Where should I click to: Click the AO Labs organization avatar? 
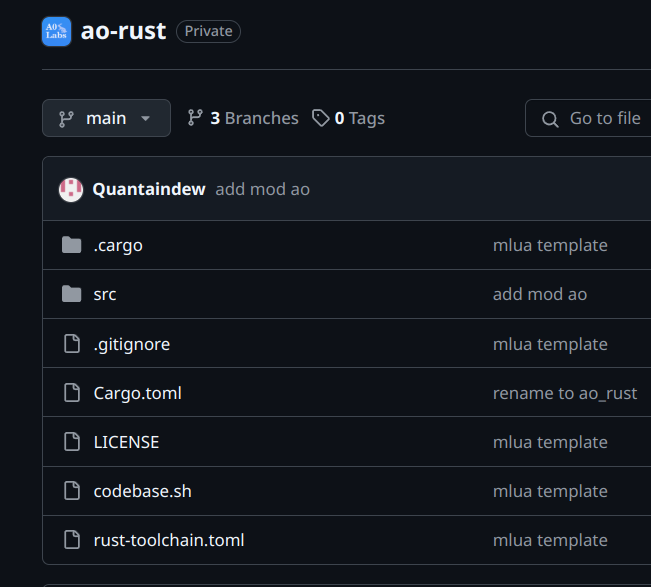56,32
